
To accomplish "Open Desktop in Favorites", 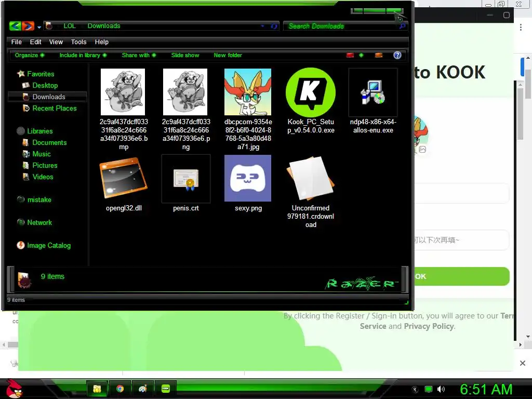I will pos(45,86).
